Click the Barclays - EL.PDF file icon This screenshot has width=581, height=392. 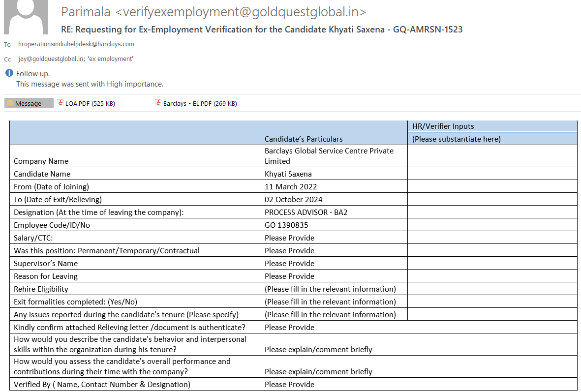pos(158,103)
